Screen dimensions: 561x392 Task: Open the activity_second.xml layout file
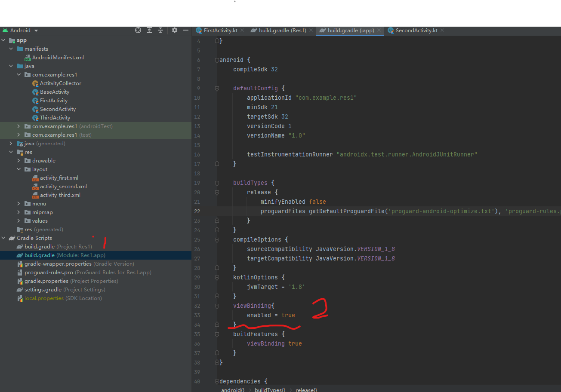tap(63, 187)
